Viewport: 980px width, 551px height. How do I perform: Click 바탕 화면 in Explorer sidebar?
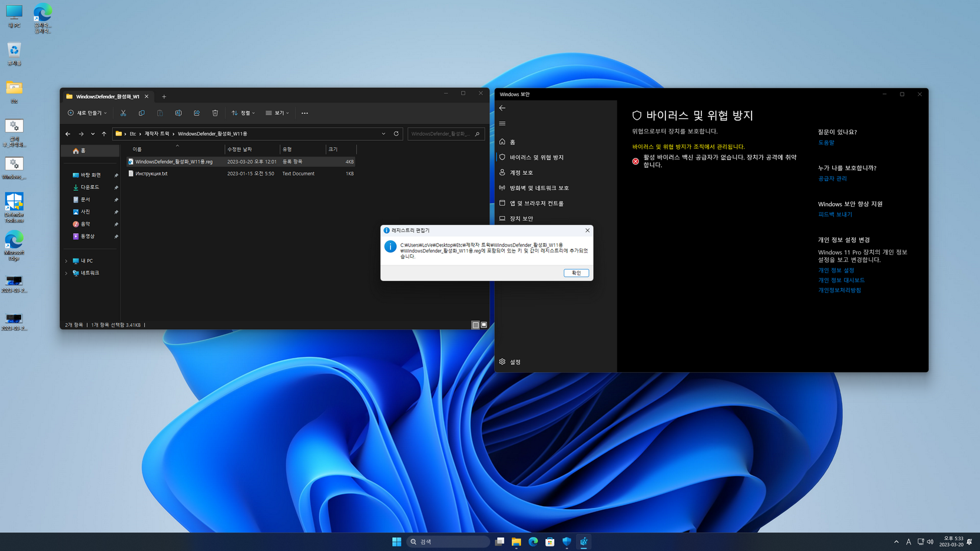(x=91, y=175)
